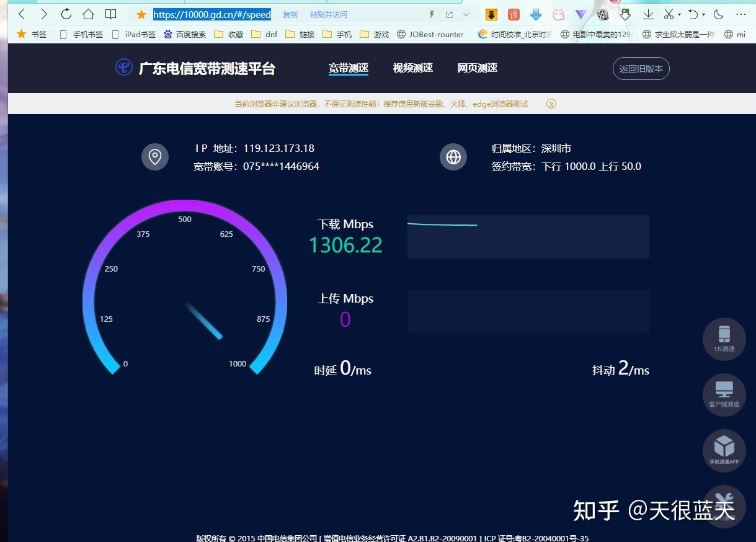Expand the undo close dropdown arrow

[x=703, y=15]
